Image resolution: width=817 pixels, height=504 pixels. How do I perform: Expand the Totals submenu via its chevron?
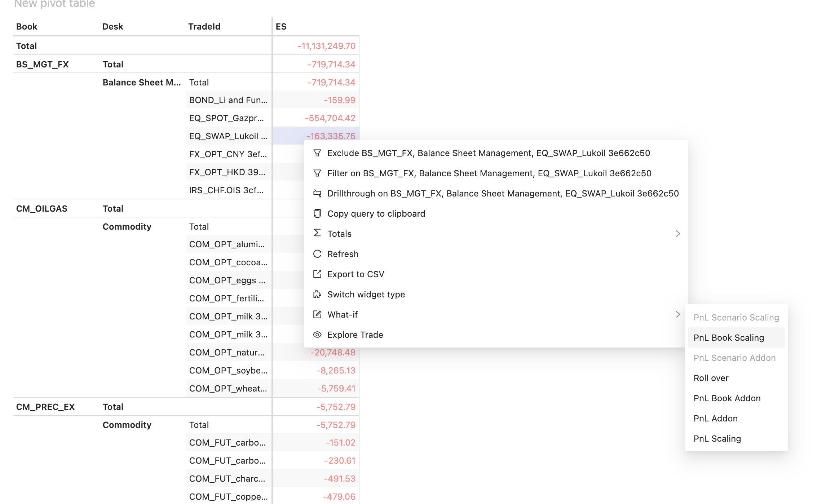(678, 233)
